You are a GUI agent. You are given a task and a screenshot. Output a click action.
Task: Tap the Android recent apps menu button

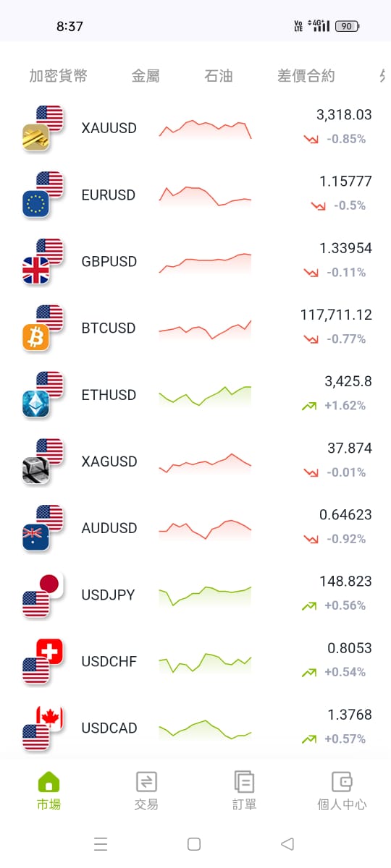click(x=101, y=843)
